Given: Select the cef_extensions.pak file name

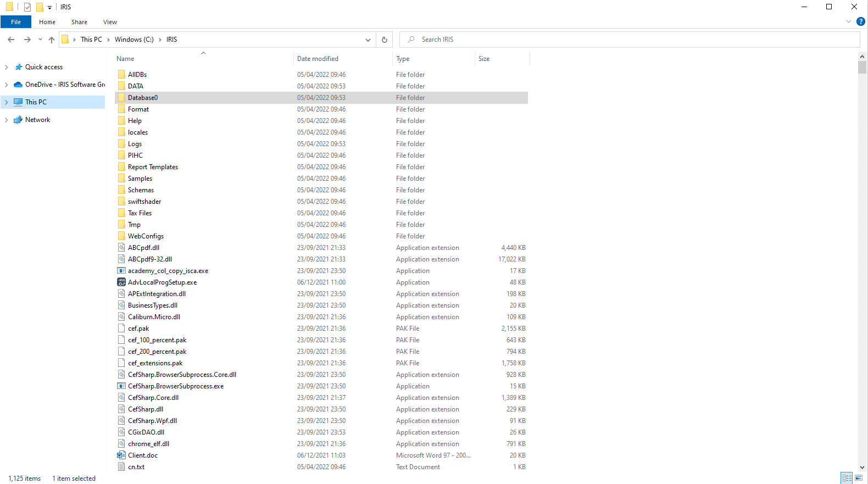Looking at the screenshot, I should 155,363.
